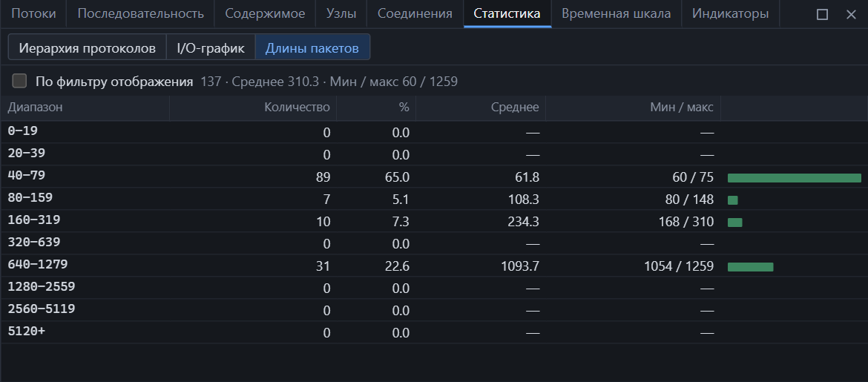Switch to the Соединения tab
The image size is (868, 382).
pyautogui.click(x=415, y=14)
